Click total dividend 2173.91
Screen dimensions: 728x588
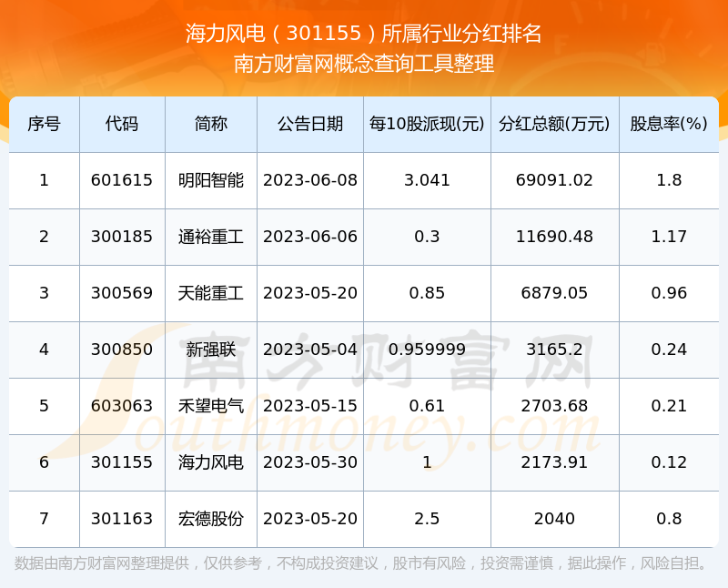(554, 462)
